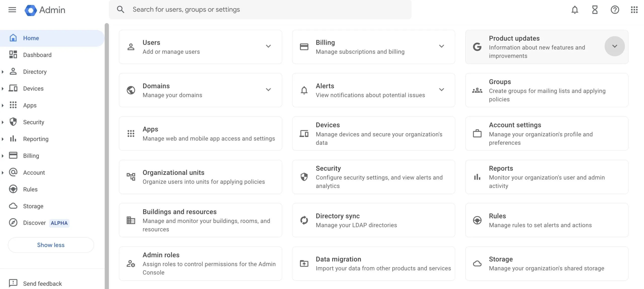The image size is (644, 289).
Task: Open Discover with the ALPHA badge
Action: (x=34, y=223)
